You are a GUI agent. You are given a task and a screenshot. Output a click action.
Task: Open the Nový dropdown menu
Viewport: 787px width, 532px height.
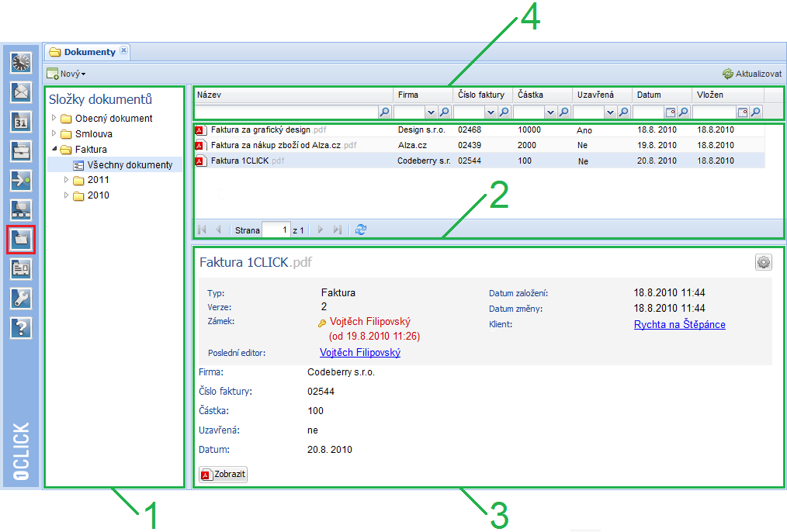(x=66, y=74)
